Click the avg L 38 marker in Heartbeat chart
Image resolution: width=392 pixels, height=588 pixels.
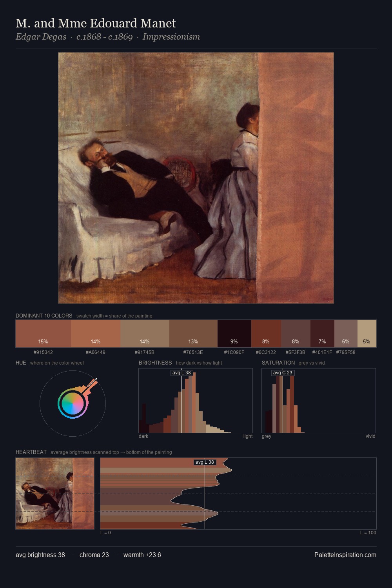[x=205, y=462]
